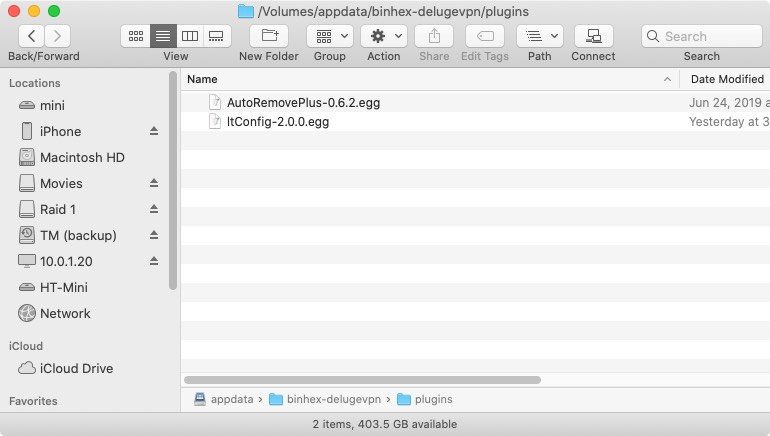
Task: Open HT-Mini in sidebar
Action: 64,288
